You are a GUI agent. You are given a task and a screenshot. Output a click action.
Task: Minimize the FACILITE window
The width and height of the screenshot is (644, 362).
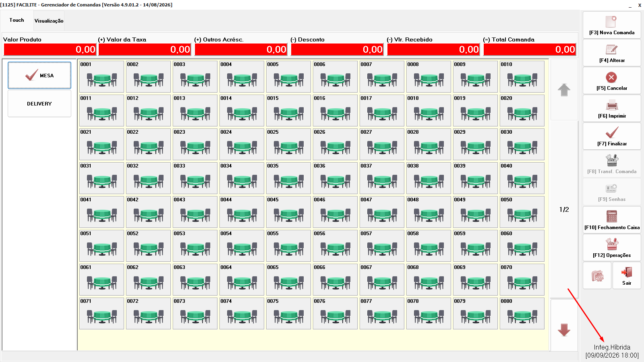click(x=630, y=5)
